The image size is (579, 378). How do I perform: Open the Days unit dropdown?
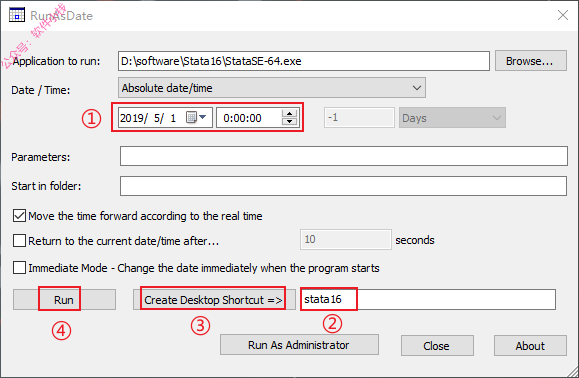tap(452, 118)
